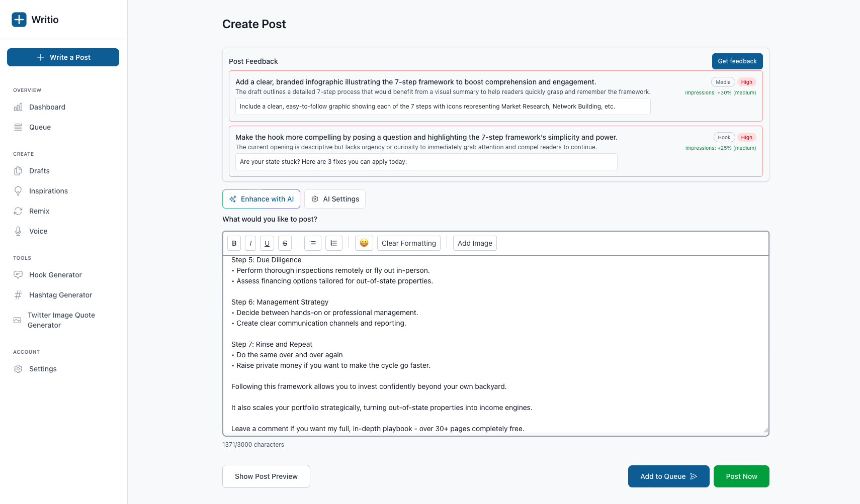
Task: Toggle underline formatting
Action: [267, 243]
